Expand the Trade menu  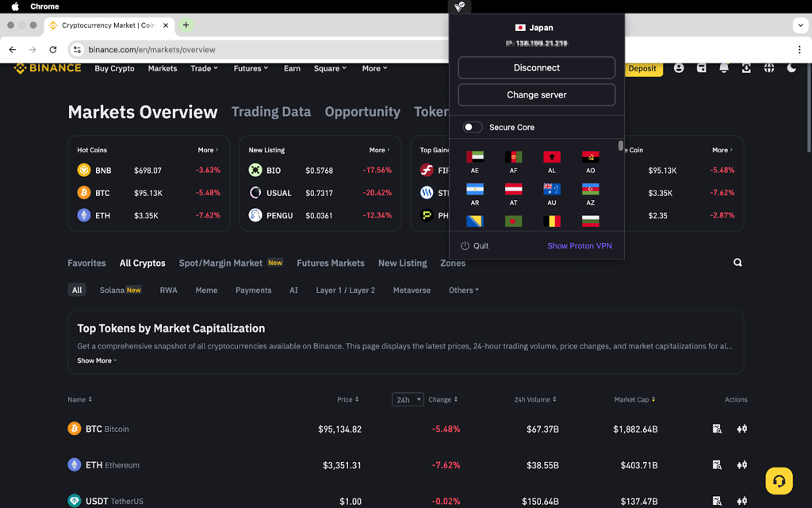(204, 68)
